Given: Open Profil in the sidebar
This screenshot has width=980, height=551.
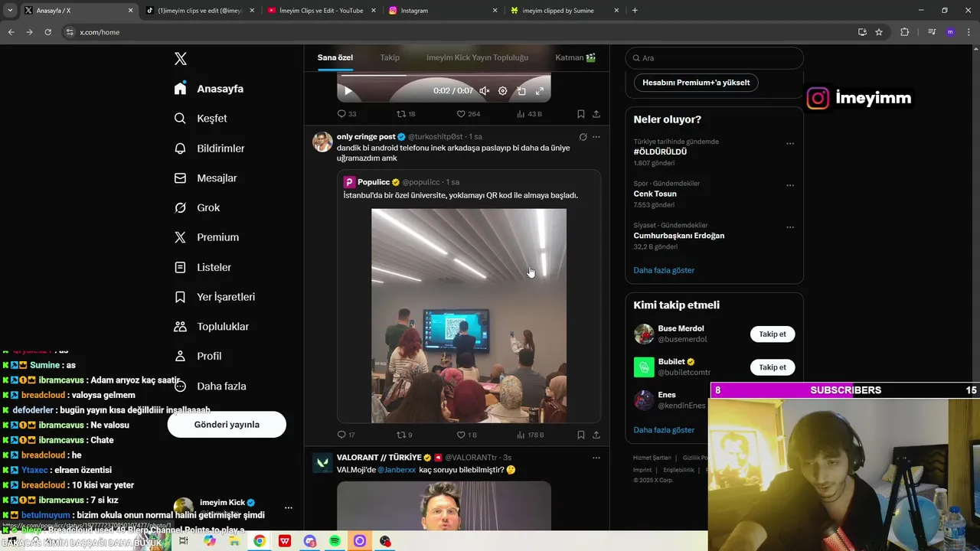Looking at the screenshot, I should click(x=198, y=357).
